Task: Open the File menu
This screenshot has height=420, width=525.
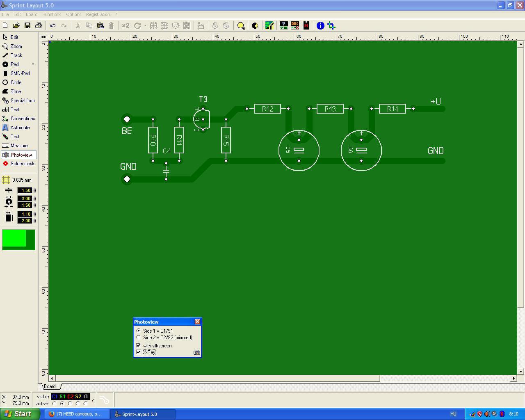Action: click(5, 14)
